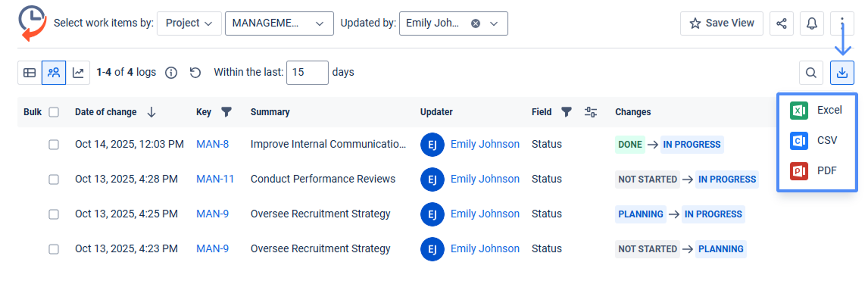Click the days number input field

[308, 73]
